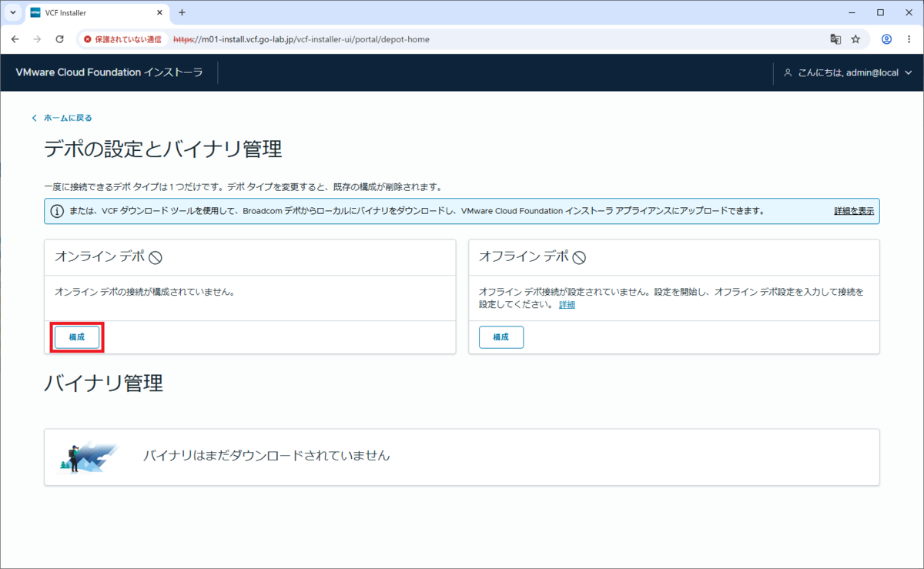The image size is (924, 569).
Task: Click デポの設定とバイナリ管理 page title
Action: coord(163,148)
